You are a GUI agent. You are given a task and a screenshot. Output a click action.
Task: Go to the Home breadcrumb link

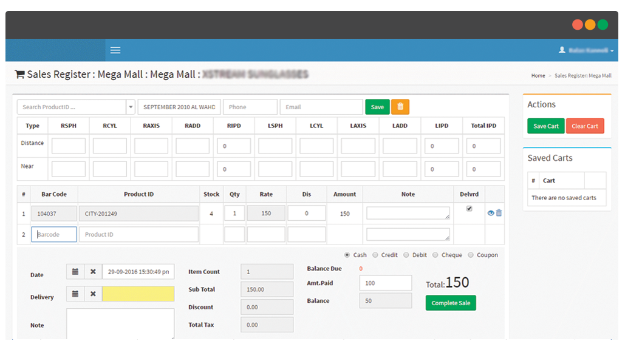click(538, 76)
